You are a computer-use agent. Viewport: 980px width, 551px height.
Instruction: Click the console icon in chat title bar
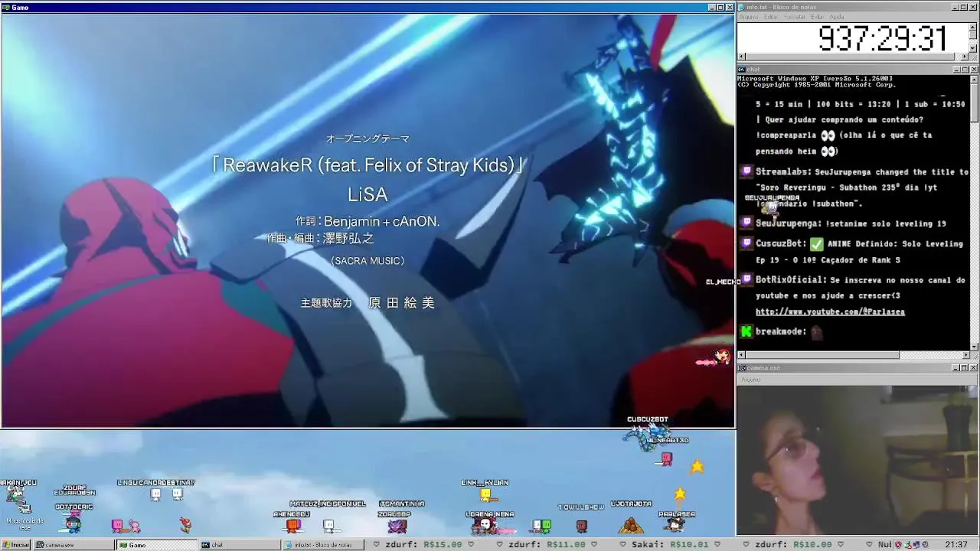pyautogui.click(x=742, y=69)
